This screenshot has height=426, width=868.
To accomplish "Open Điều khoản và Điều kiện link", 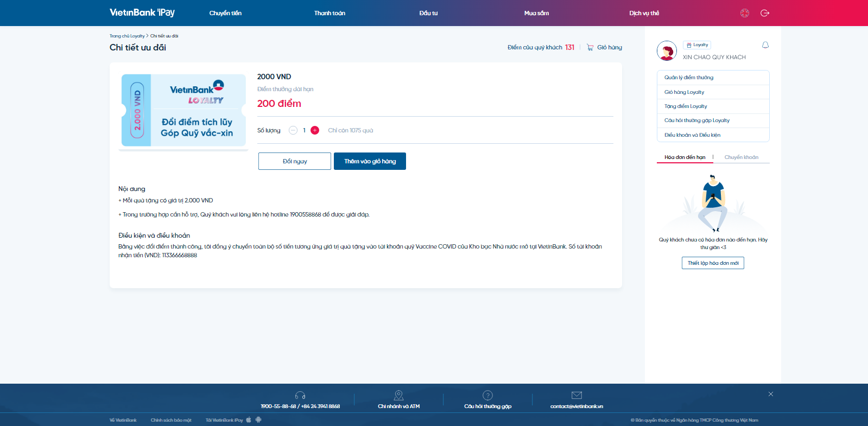I will (713, 135).
